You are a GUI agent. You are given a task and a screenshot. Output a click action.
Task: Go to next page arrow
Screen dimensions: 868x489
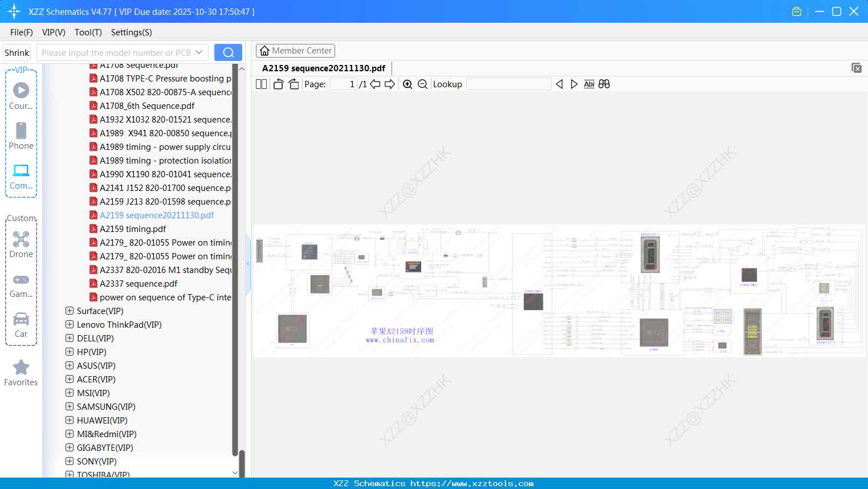pyautogui.click(x=390, y=84)
